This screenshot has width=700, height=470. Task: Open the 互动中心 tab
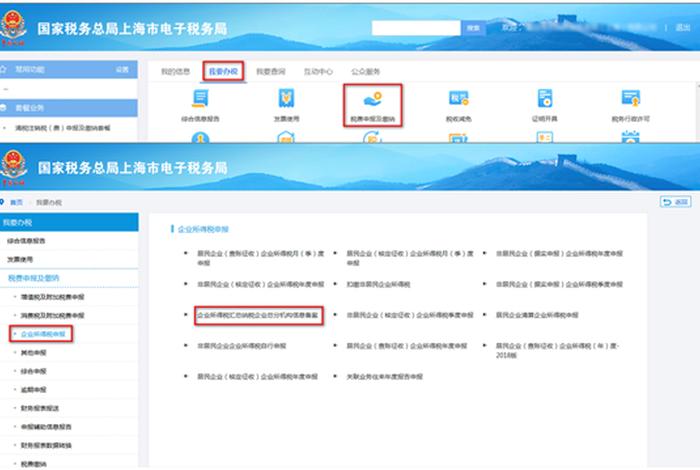click(x=318, y=72)
